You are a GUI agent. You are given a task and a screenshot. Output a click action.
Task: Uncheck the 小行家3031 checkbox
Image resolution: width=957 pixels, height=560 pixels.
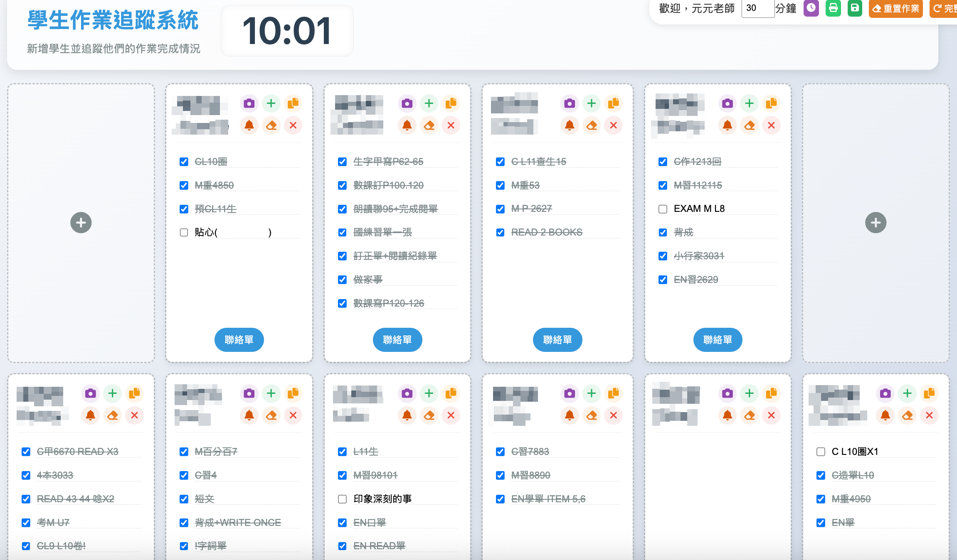663,256
